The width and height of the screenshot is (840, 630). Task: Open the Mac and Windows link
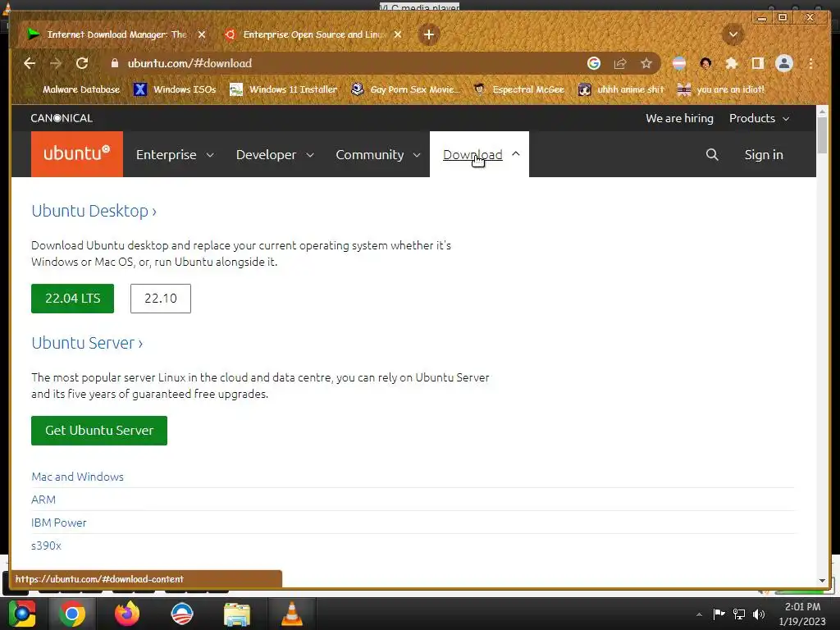(78, 477)
